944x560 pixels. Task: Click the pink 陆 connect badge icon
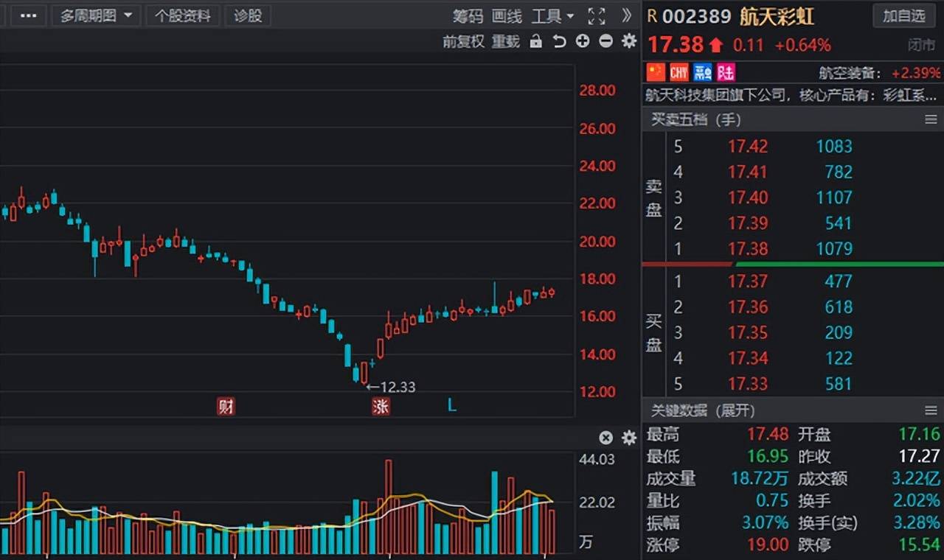[x=726, y=72]
